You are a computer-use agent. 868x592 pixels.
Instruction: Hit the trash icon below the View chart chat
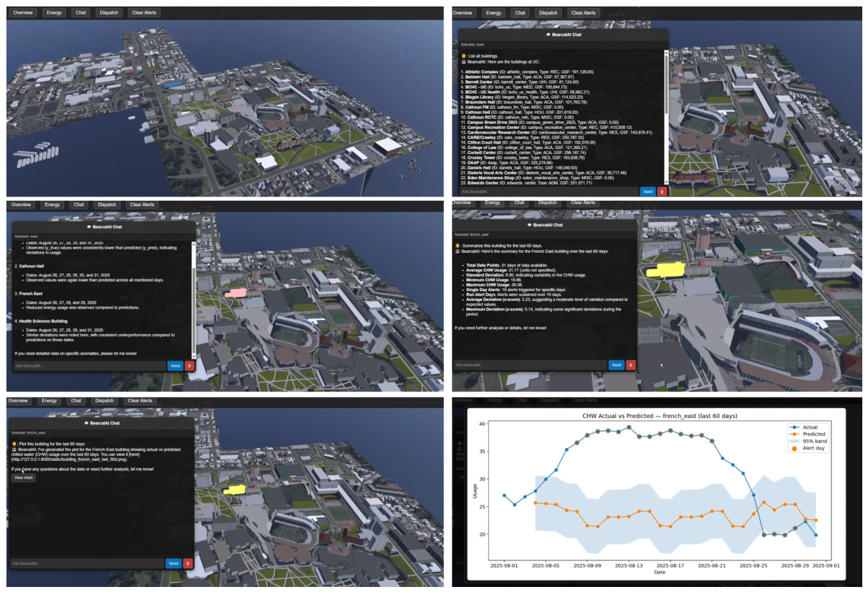[x=188, y=563]
